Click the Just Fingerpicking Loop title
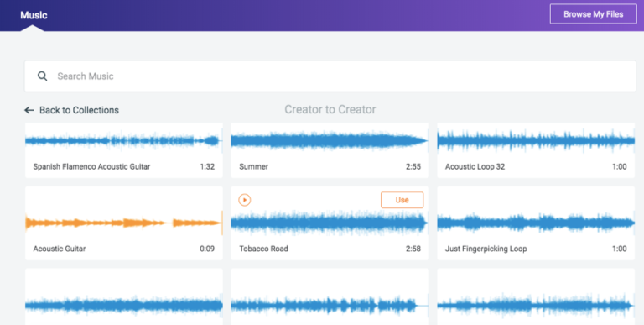 486,249
